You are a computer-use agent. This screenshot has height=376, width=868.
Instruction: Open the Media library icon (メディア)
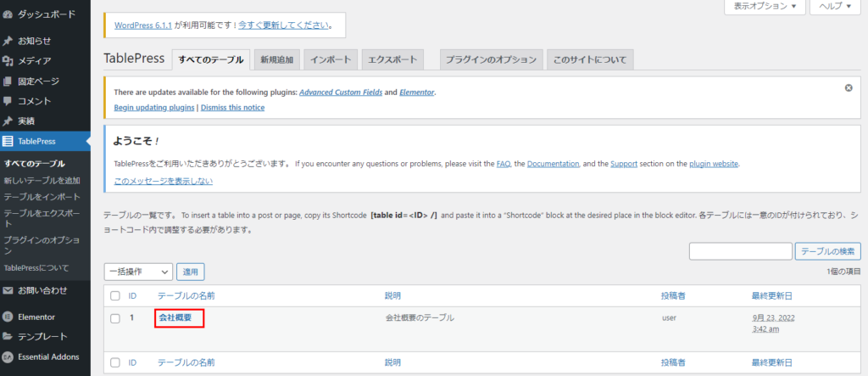click(x=8, y=60)
